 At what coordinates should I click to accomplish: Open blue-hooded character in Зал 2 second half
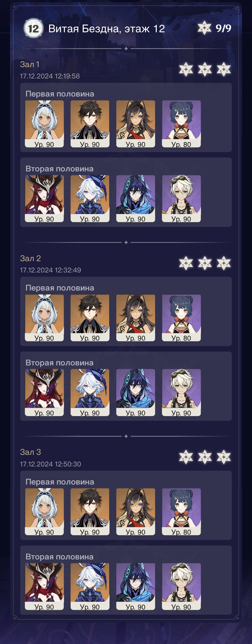click(136, 393)
